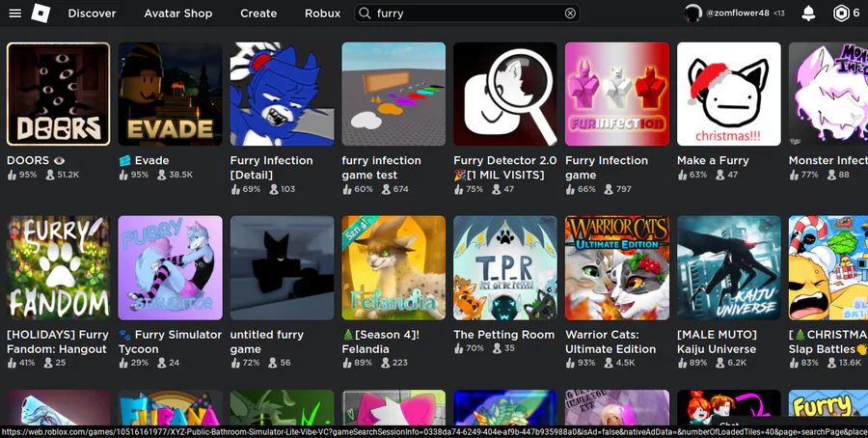The image size is (868, 438).
Task: Open the DOORS game thumbnail
Action: point(58,95)
